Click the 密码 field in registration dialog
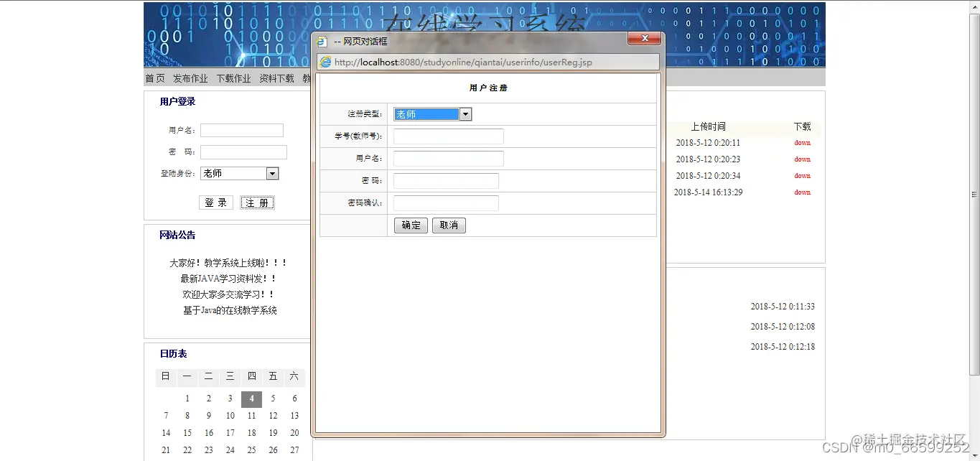Screen dimensions: 980x461 point(446,181)
